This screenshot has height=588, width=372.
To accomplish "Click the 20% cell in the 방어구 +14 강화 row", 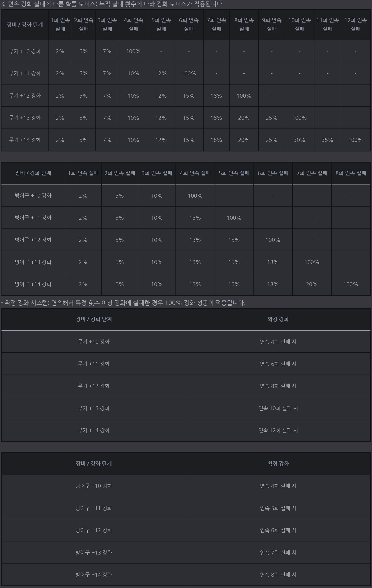I will (312, 284).
